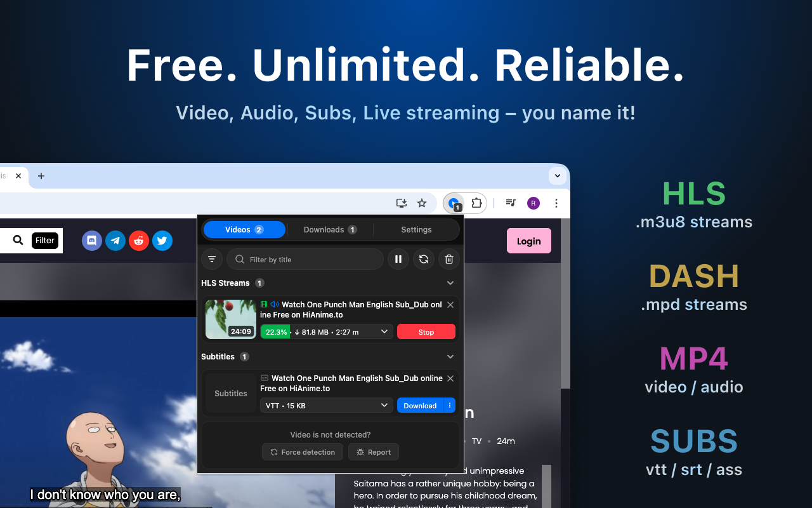Stop the One Punch Man download
812x508 pixels.
(x=426, y=331)
